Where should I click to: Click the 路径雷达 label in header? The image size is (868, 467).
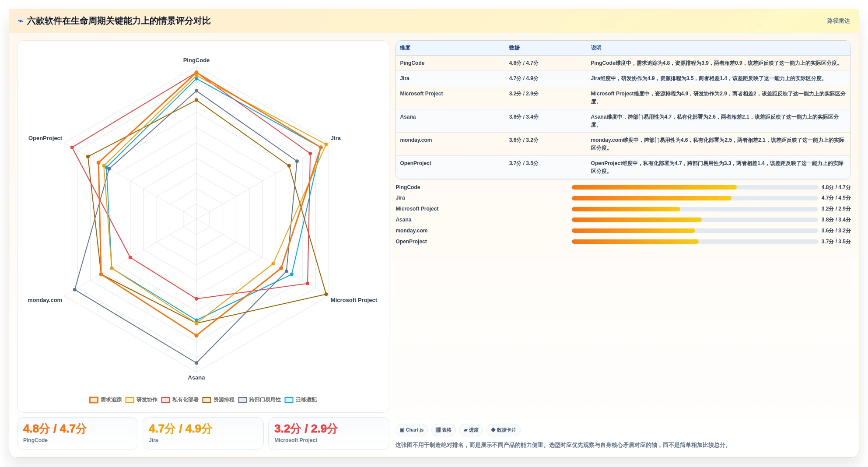pyautogui.click(x=838, y=21)
